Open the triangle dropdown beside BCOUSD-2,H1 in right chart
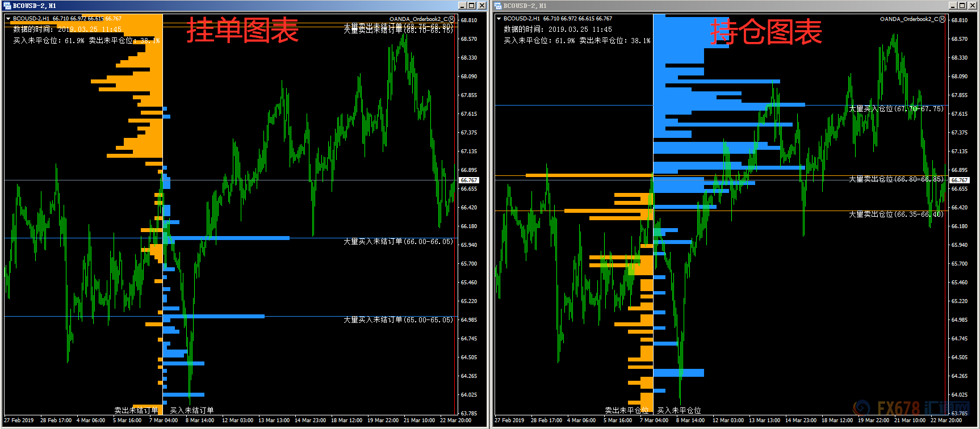 (x=499, y=19)
